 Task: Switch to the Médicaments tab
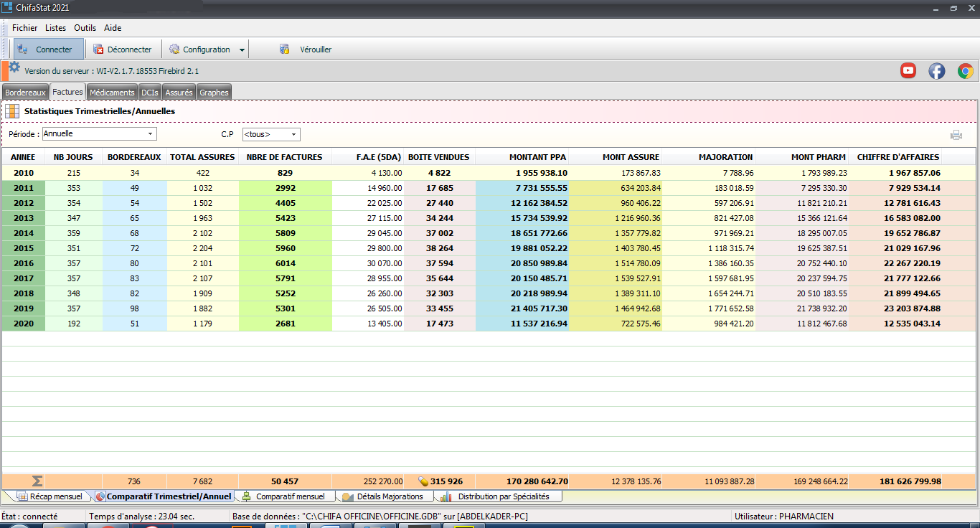point(112,93)
